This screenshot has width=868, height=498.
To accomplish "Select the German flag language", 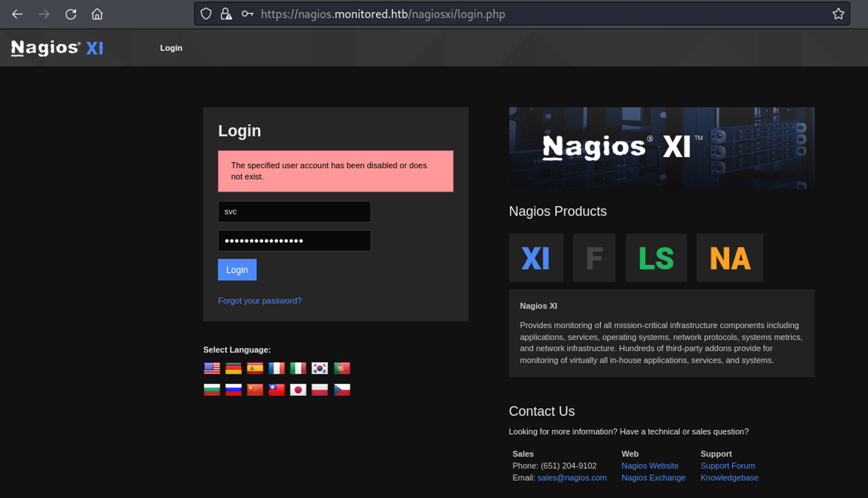I will click(x=233, y=368).
